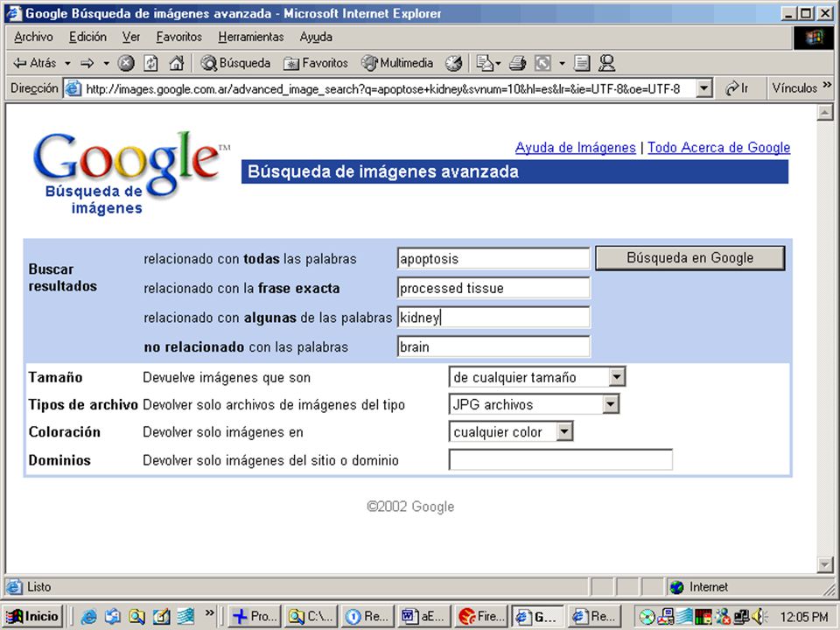Click the 'processed tissue' exact phrase field

point(493,288)
